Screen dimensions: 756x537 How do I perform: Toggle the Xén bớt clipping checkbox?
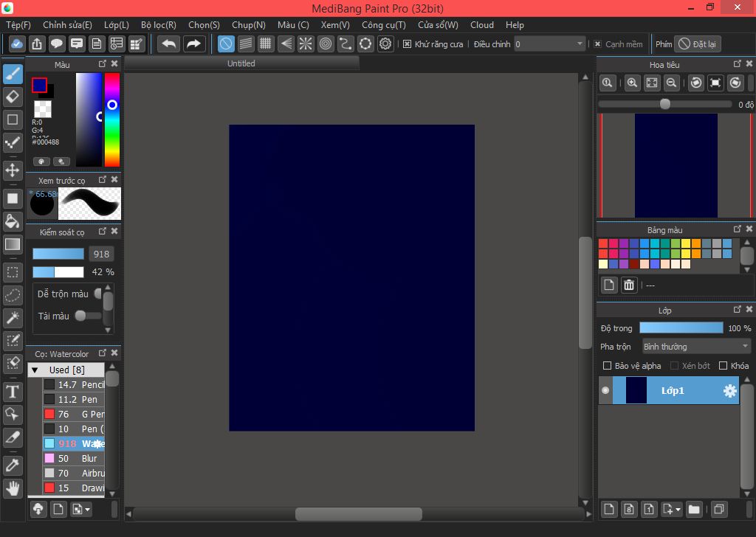pos(675,366)
